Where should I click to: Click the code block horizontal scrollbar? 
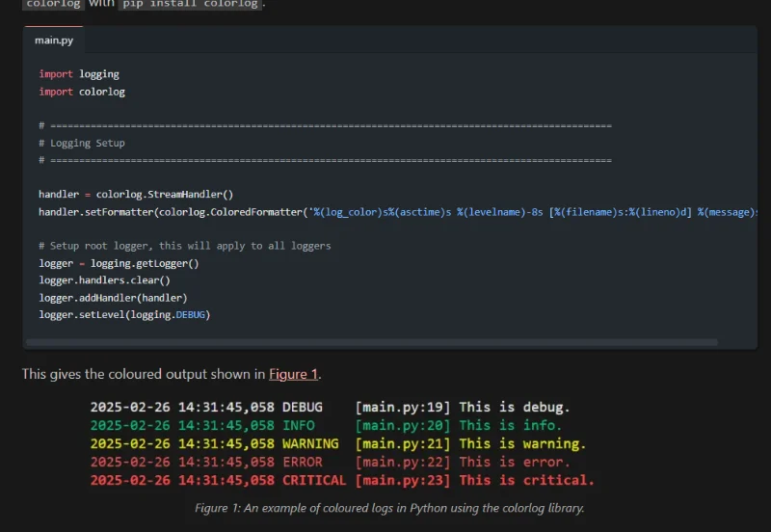click(x=371, y=342)
